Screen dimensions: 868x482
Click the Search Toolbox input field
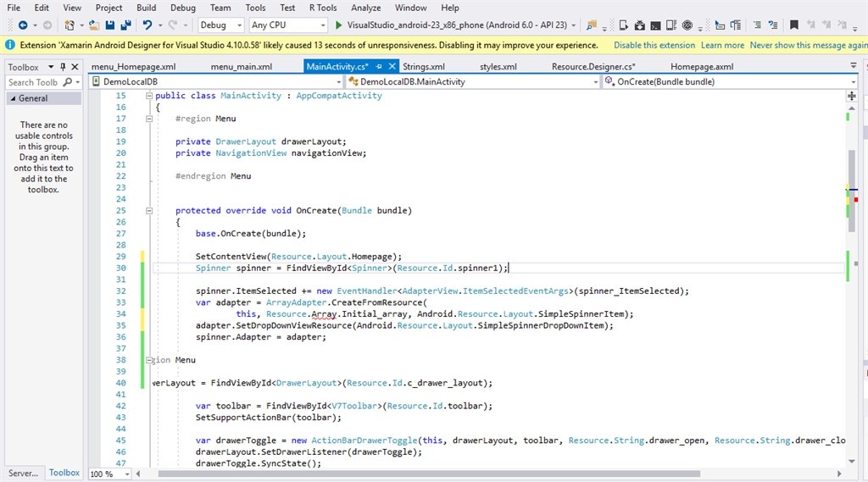33,82
